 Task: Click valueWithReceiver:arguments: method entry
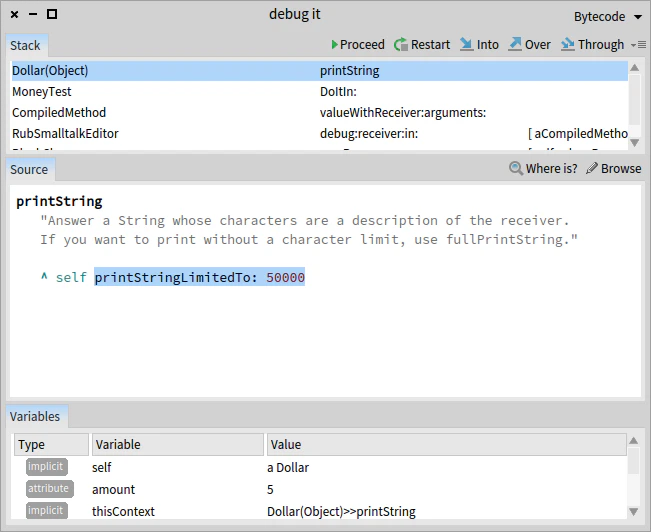(x=403, y=113)
